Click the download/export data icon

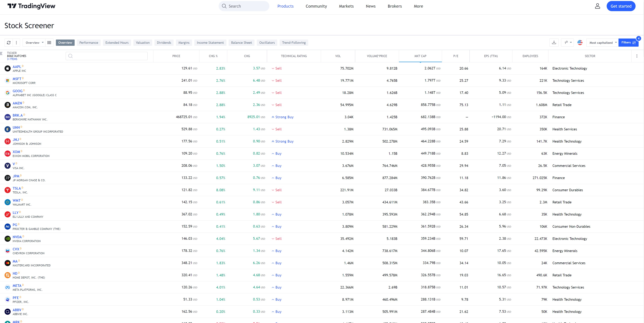pyautogui.click(x=554, y=43)
